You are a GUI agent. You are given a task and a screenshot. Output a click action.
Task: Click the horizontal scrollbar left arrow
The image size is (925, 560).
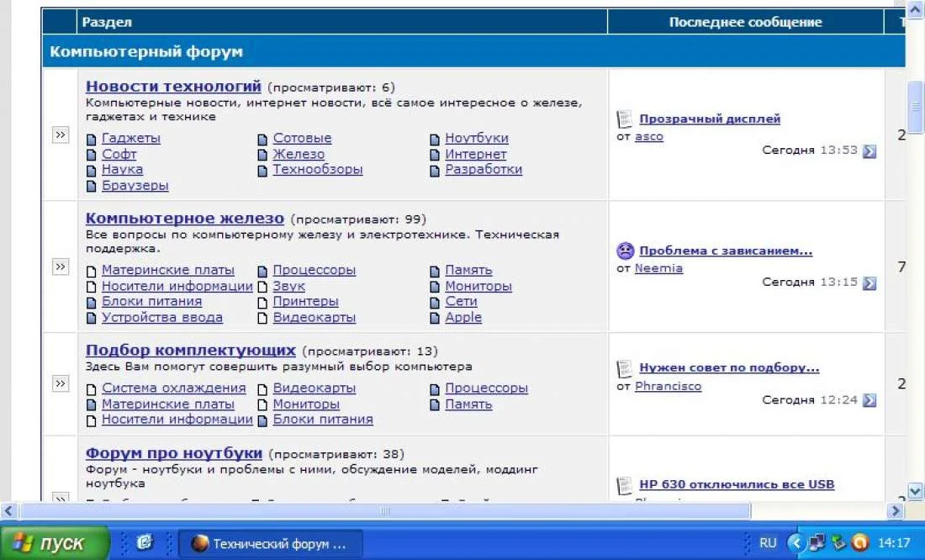[8, 511]
